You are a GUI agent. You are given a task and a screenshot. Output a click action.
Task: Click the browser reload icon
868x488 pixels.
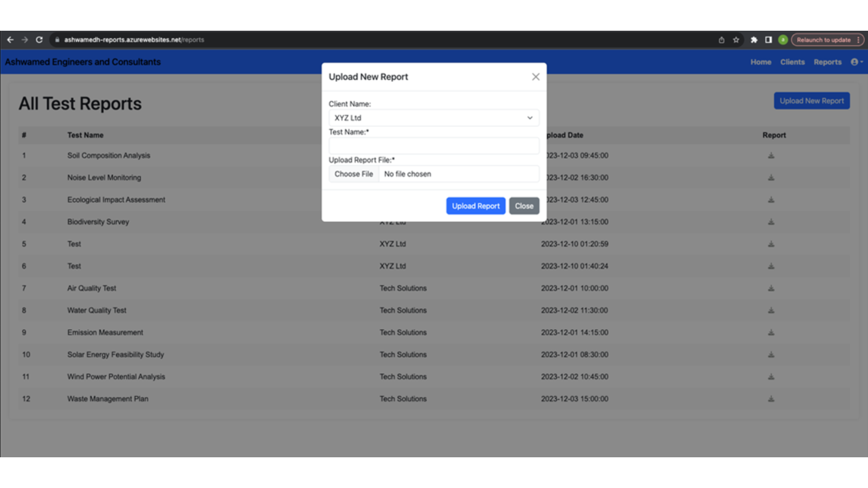click(x=39, y=40)
